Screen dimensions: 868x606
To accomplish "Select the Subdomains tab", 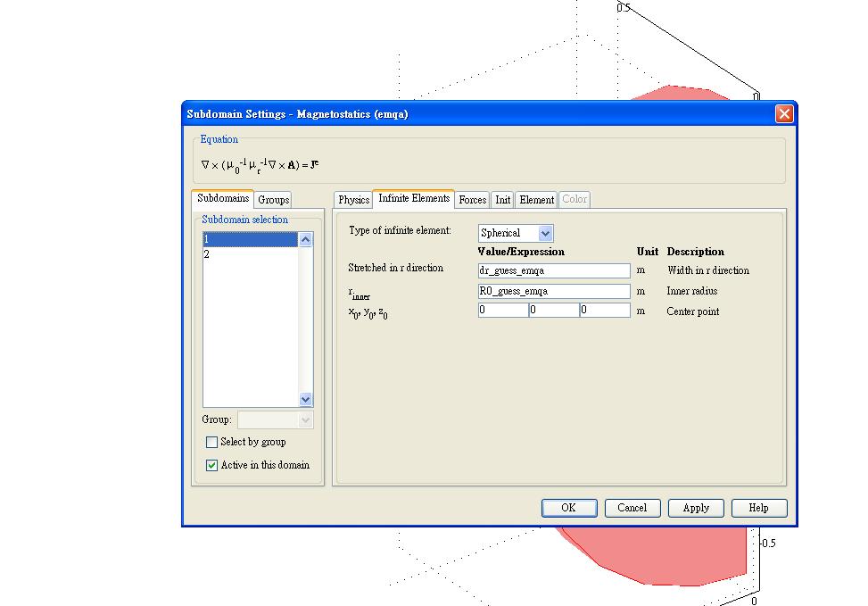I will coord(222,198).
